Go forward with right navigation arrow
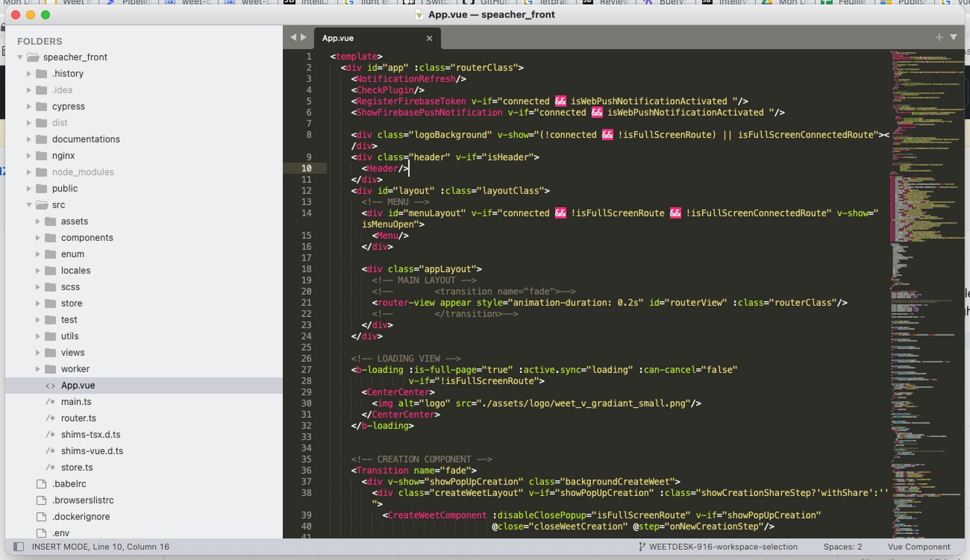Screen dimensions: 970x560 point(304,37)
